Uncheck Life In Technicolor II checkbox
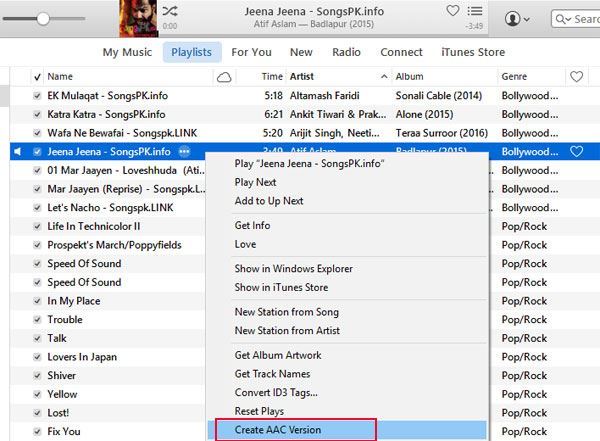 coord(37,226)
